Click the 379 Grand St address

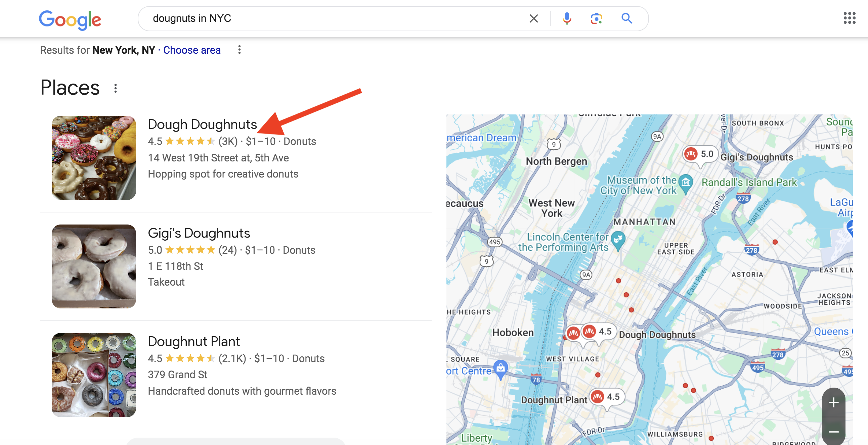click(x=178, y=375)
